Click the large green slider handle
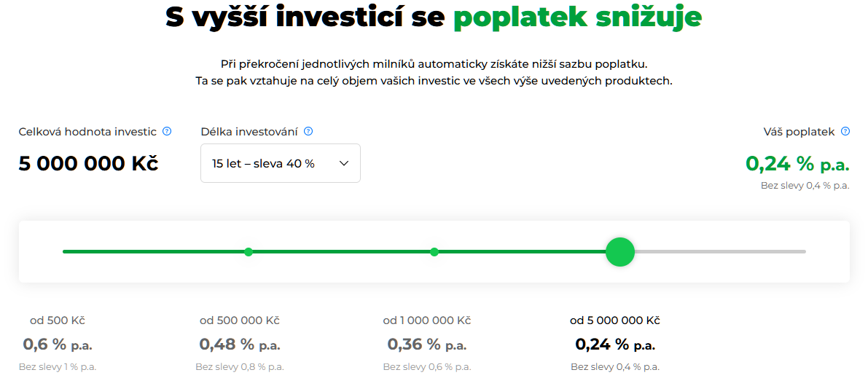The width and height of the screenshot is (868, 378). point(620,252)
